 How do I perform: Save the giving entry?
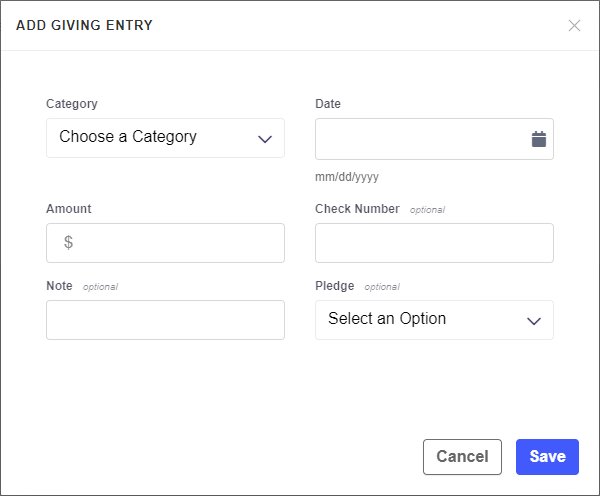pos(547,457)
